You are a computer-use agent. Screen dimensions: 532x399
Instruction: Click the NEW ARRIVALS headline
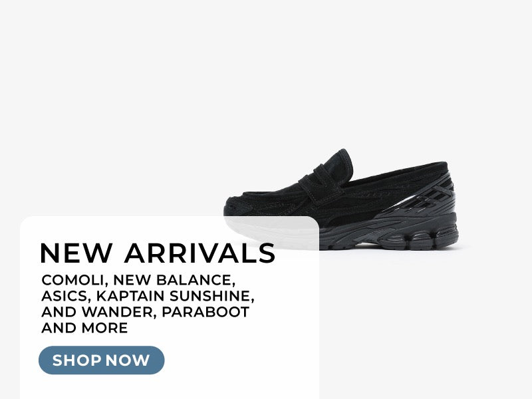[158, 253]
